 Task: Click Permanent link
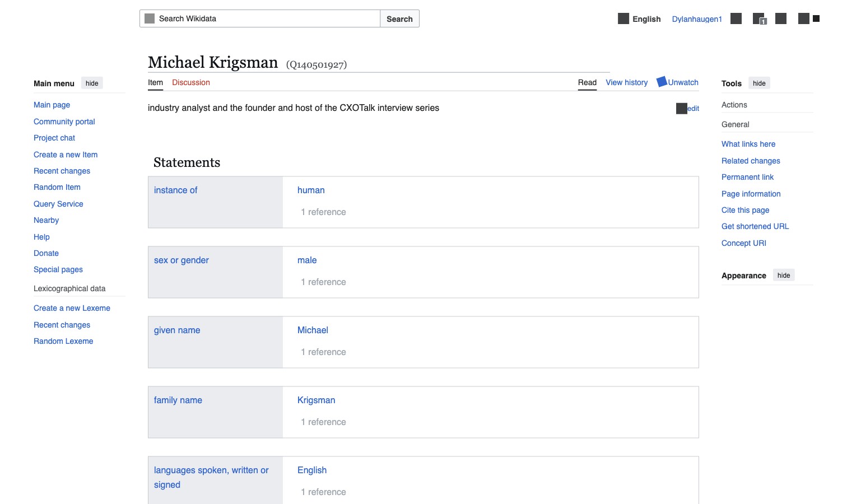[x=747, y=177]
